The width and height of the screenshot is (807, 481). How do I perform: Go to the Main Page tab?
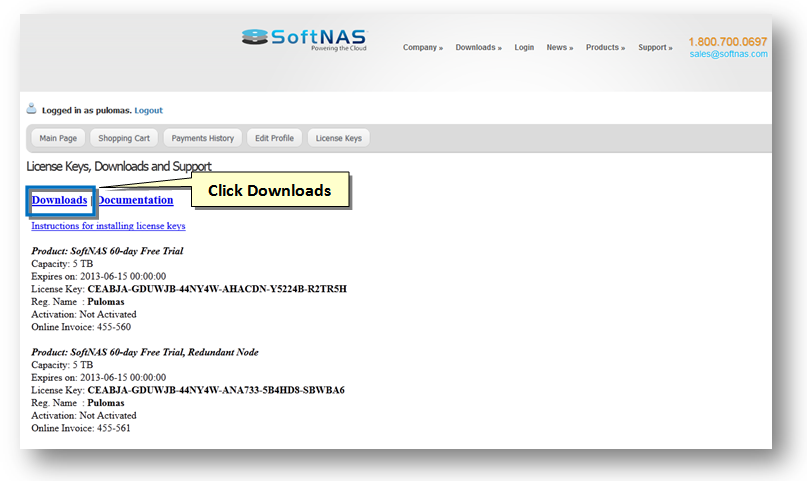coord(58,138)
